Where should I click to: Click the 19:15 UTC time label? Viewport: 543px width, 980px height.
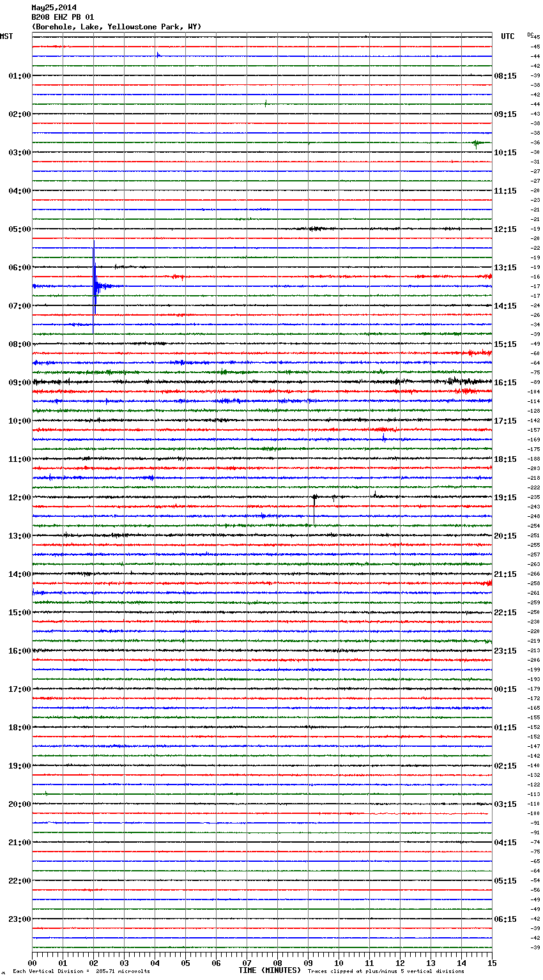505,498
